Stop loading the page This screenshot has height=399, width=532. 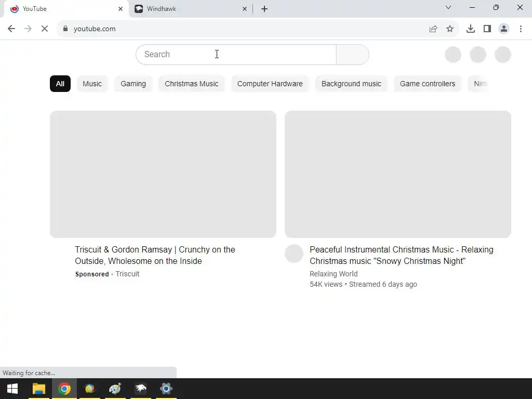coord(45,29)
